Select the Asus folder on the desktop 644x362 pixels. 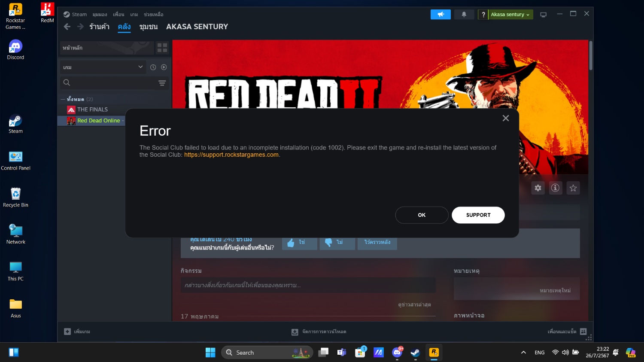pos(15,308)
